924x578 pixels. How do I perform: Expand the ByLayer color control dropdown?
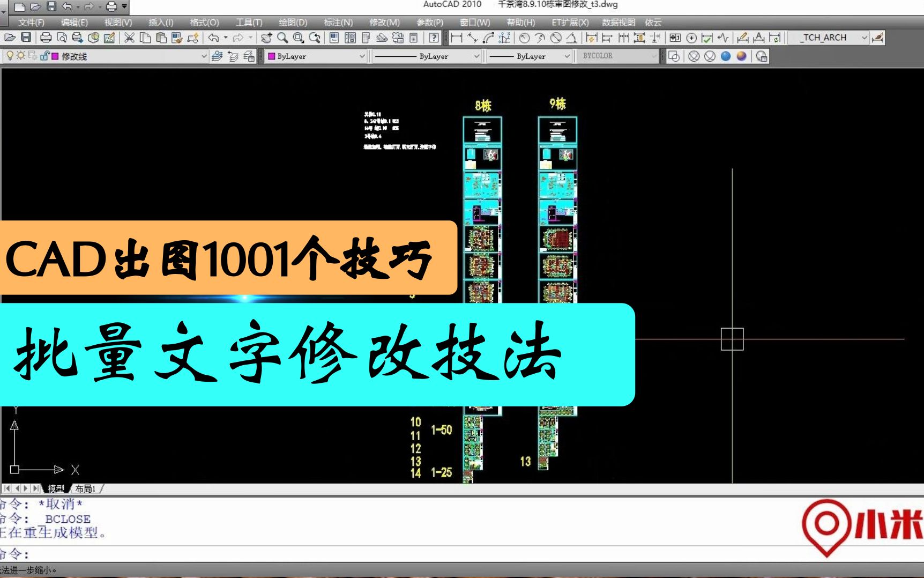(363, 56)
